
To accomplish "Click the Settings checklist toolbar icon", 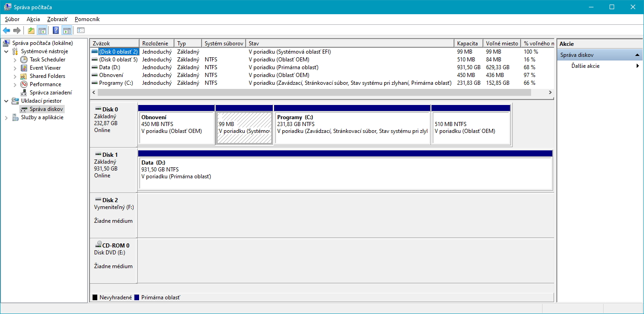I will [81, 31].
